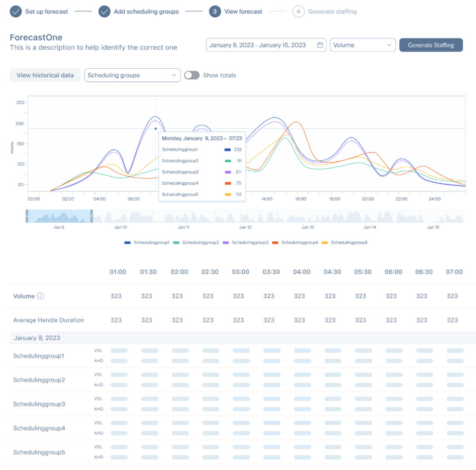Hide Schedulinggroup4 series via legend

295,243
